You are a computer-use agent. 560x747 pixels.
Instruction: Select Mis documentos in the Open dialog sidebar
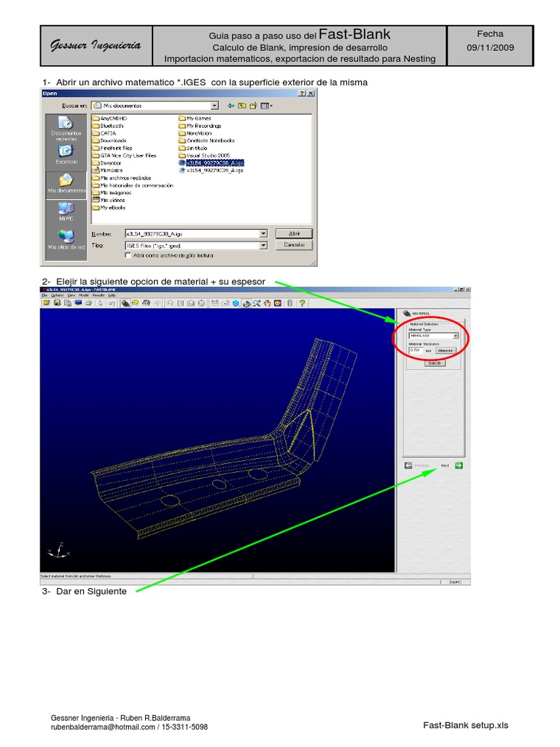66,183
